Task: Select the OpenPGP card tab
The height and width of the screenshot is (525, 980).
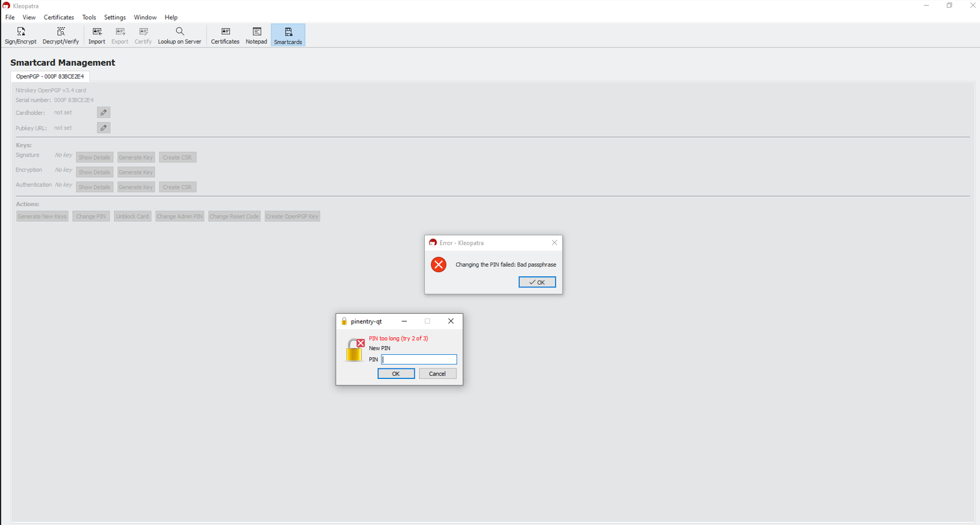Action: (50, 76)
